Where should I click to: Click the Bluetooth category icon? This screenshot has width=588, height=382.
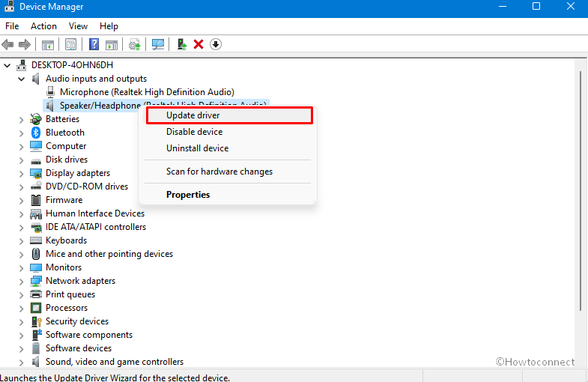pos(36,133)
